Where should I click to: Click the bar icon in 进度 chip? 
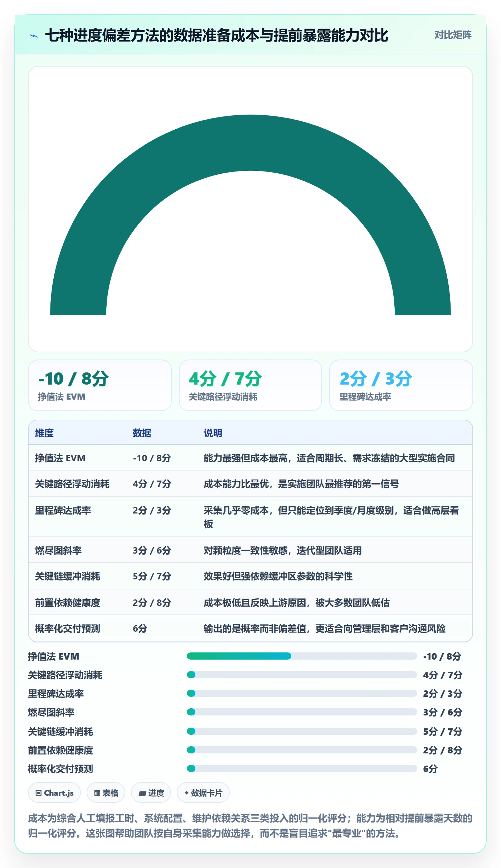142,793
